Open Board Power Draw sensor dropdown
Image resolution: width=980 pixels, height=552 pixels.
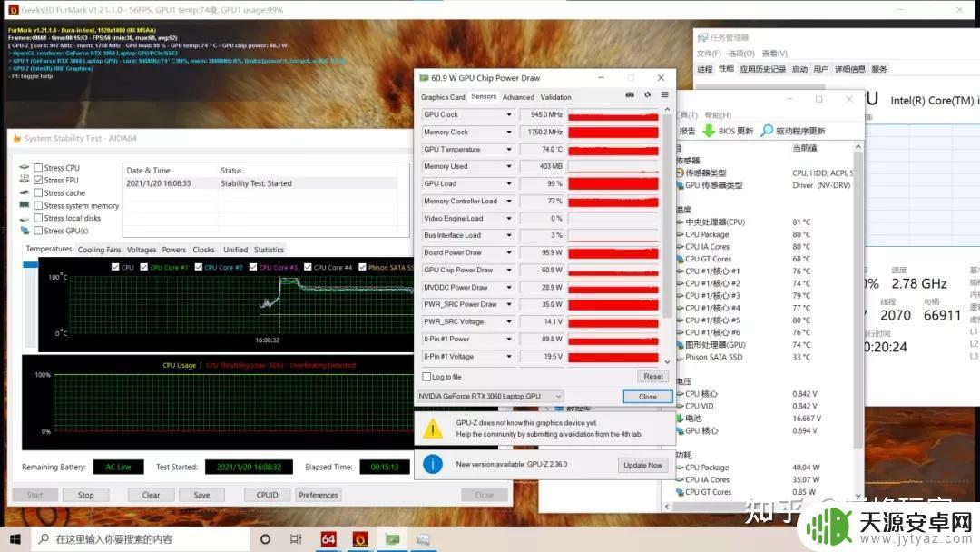point(509,252)
